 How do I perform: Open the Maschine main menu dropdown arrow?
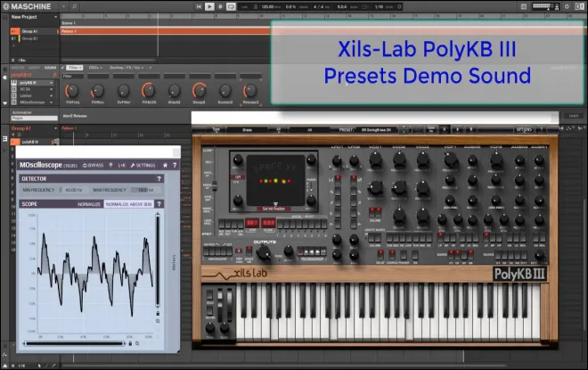pos(63,6)
